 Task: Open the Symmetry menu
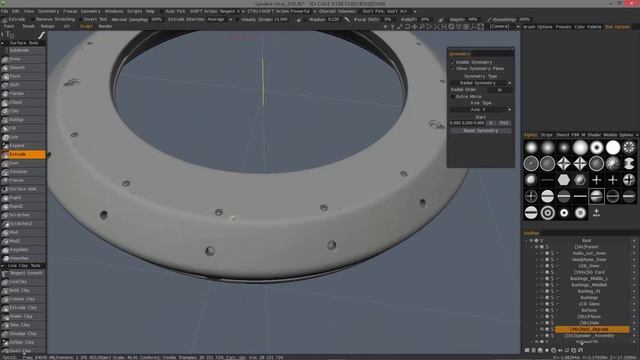point(48,11)
